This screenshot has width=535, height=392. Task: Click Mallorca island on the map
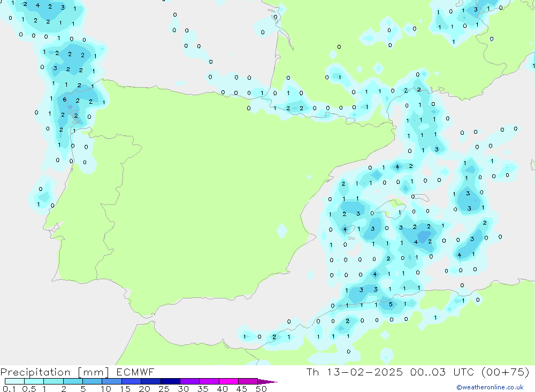[x=396, y=203]
